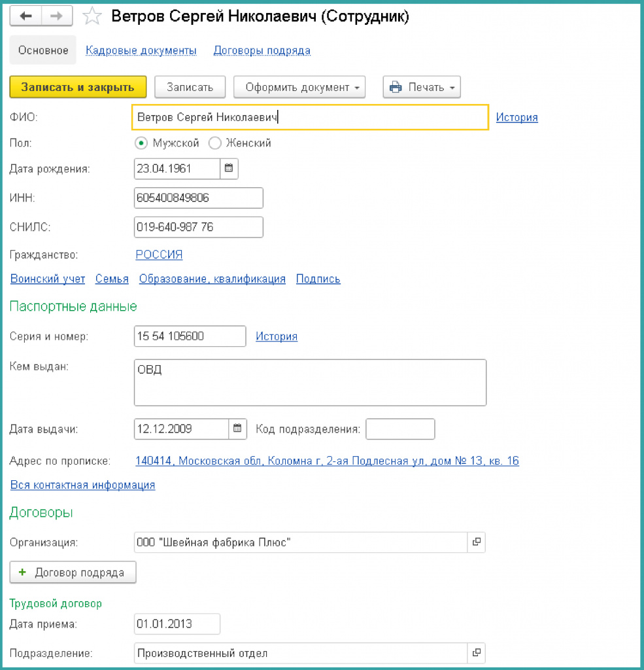The width and height of the screenshot is (644, 670).
Task: Click the Подразделение input field
Action: (x=301, y=652)
